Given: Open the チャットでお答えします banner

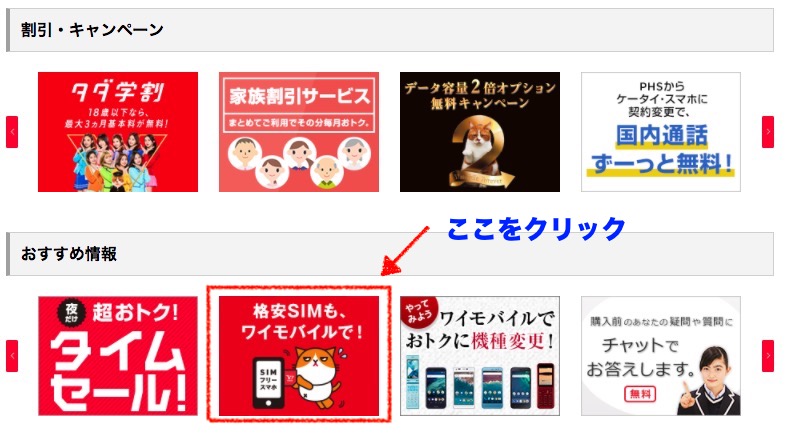Looking at the screenshot, I should tap(661, 356).
